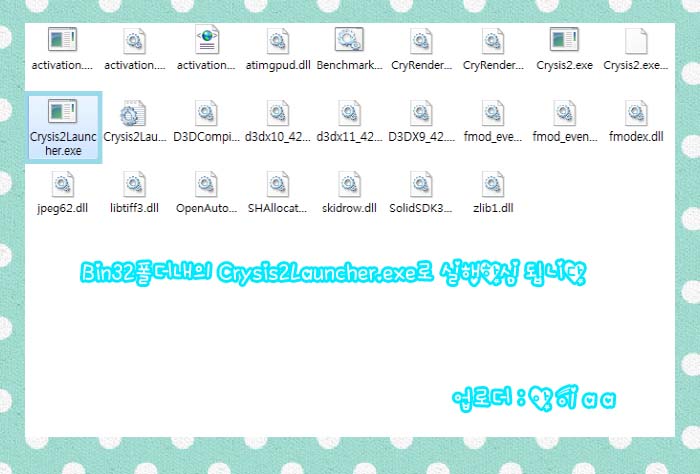The width and height of the screenshot is (700, 474).
Task: Select the activation file with globe web-page icon
Action: point(206,49)
